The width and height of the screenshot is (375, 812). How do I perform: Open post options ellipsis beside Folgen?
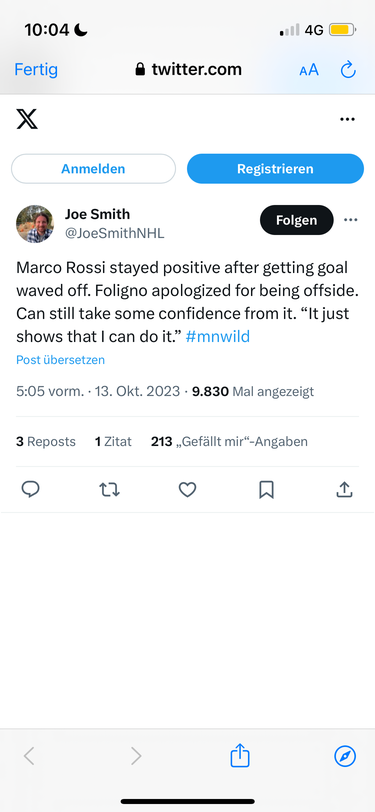coord(351,220)
